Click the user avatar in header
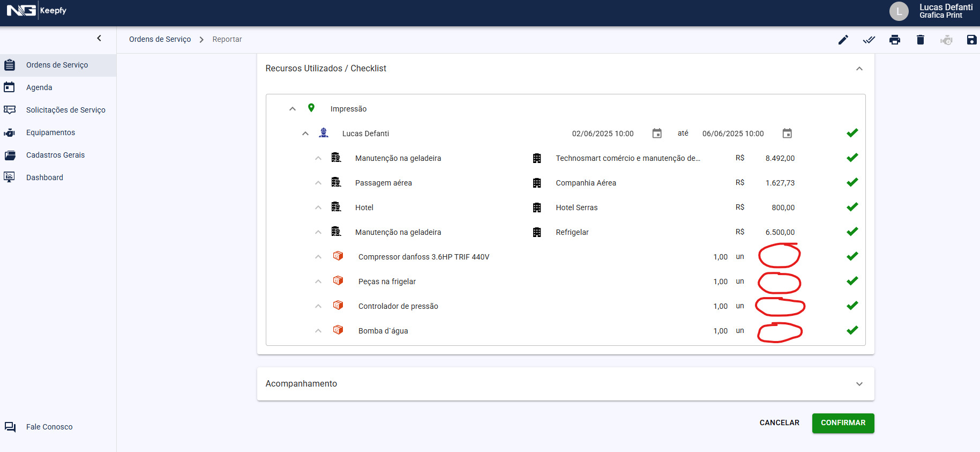 pyautogui.click(x=899, y=11)
